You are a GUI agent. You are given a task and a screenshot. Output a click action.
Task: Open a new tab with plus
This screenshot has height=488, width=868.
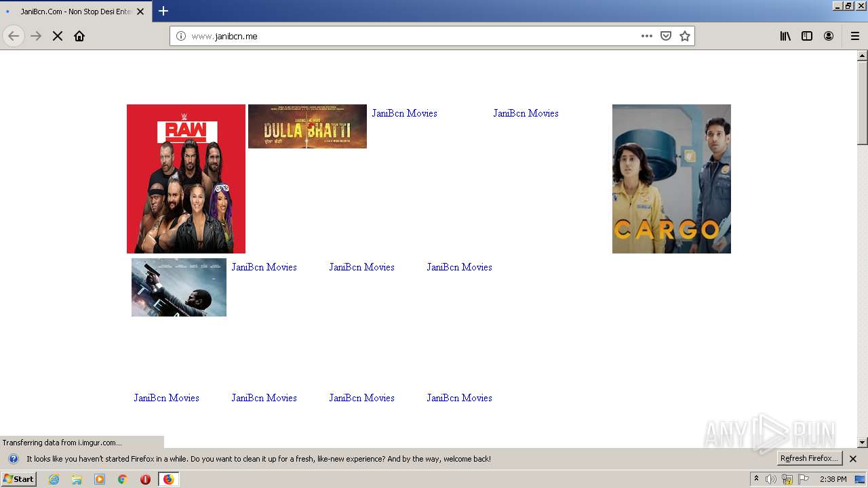click(x=163, y=11)
